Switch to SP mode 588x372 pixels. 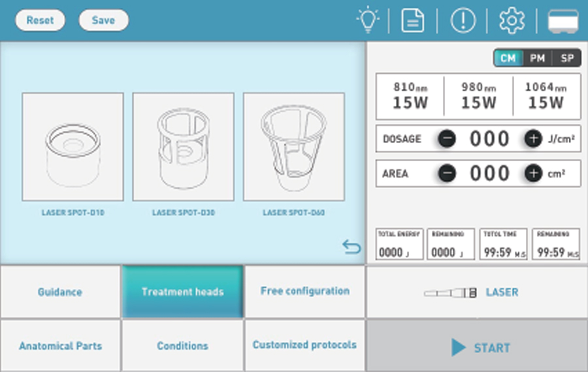pyautogui.click(x=566, y=58)
